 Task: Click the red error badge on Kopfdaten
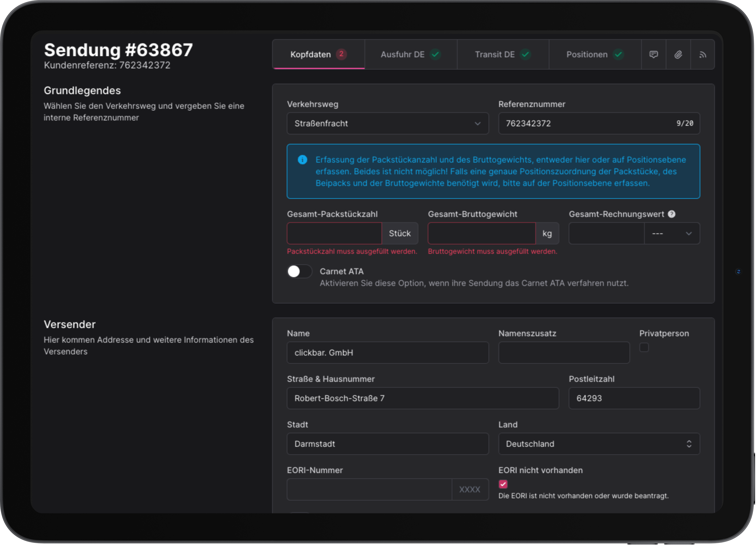coord(341,54)
